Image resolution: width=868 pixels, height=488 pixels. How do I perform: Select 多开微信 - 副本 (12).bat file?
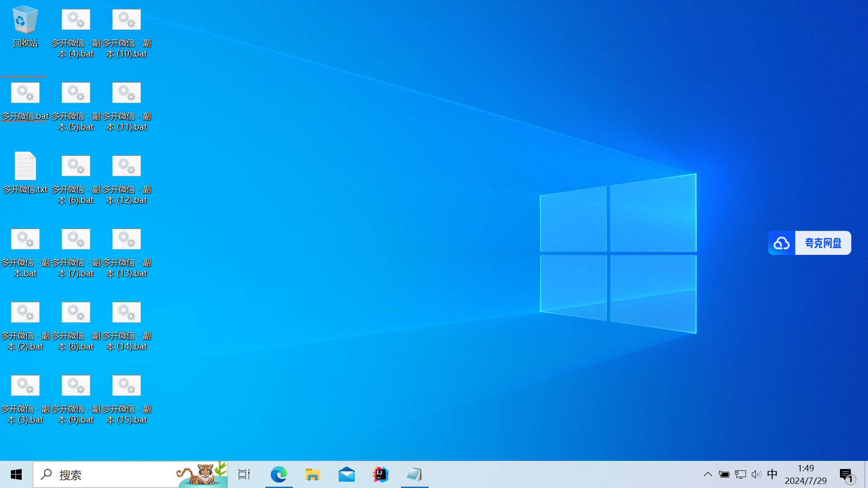(x=127, y=180)
